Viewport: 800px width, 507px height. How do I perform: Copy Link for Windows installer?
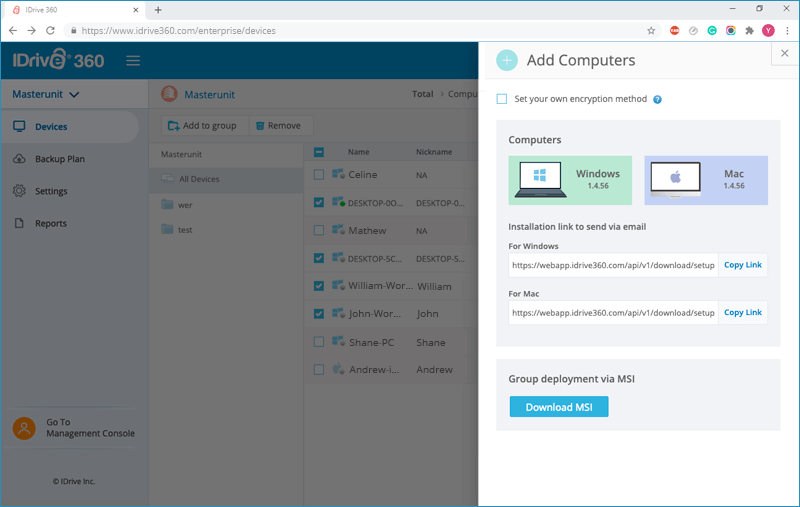(x=742, y=265)
